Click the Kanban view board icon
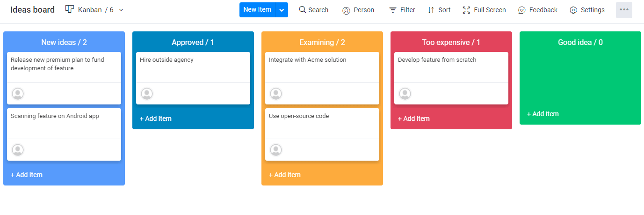This screenshot has width=644, height=215. click(x=70, y=9)
